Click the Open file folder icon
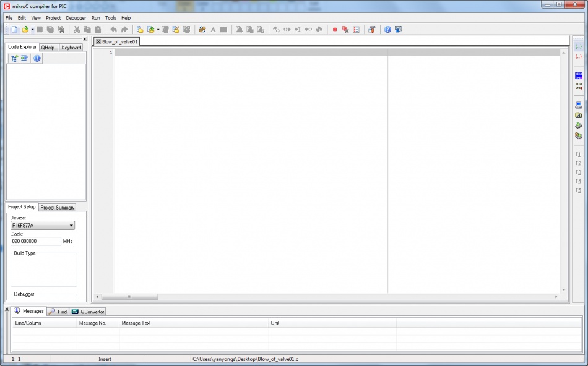This screenshot has height=366, width=588. [x=25, y=29]
